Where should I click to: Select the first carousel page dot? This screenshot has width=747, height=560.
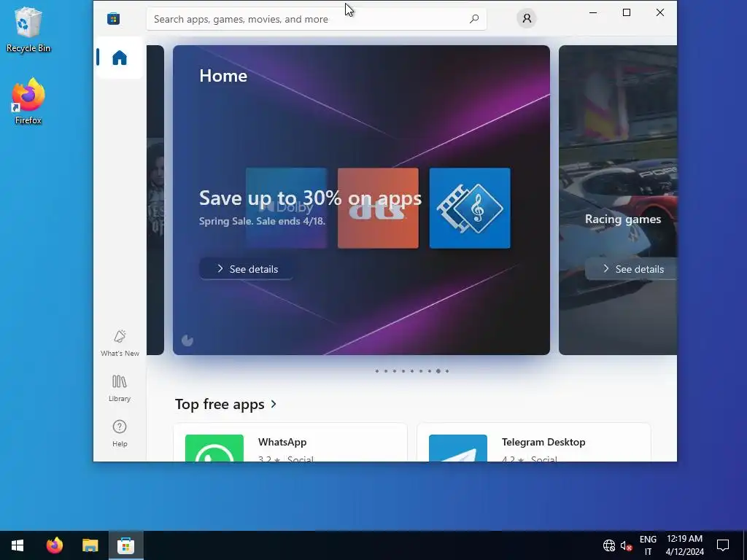click(377, 371)
